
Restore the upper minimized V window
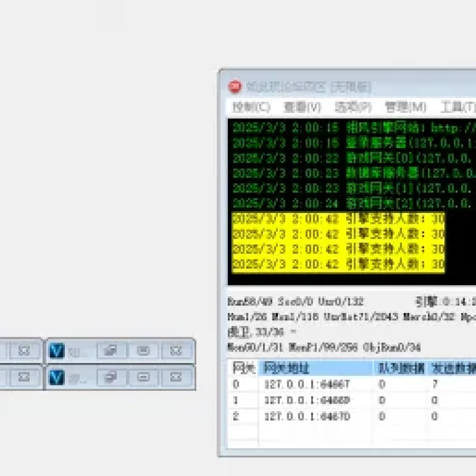111,350
